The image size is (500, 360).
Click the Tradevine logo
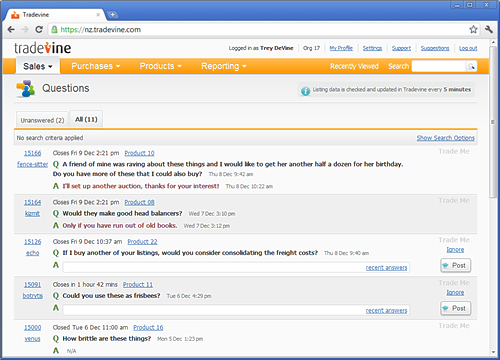click(42, 48)
